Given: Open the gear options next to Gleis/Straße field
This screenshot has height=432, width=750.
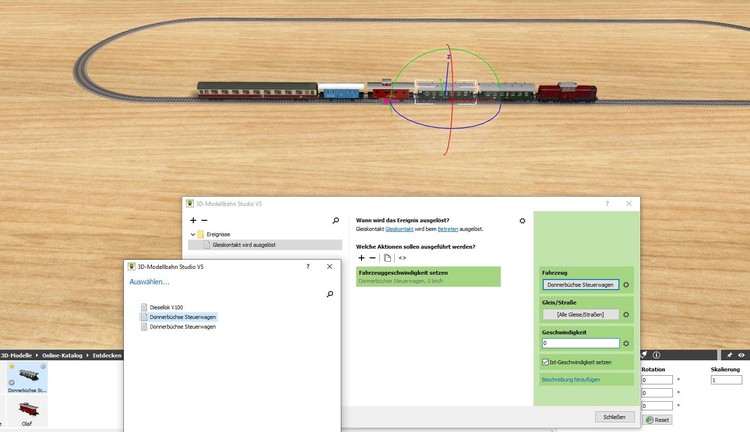Looking at the screenshot, I should point(626,314).
